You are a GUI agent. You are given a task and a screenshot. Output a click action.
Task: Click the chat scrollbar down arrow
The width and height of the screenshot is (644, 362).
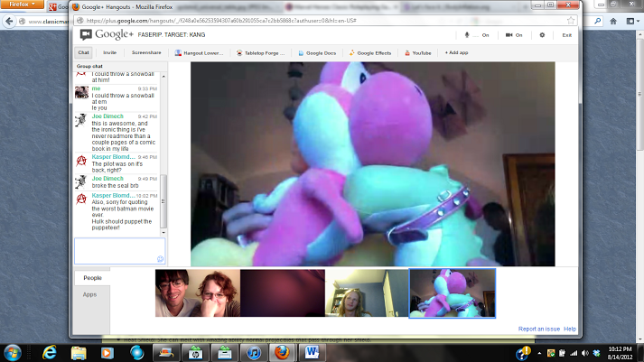pos(163,233)
